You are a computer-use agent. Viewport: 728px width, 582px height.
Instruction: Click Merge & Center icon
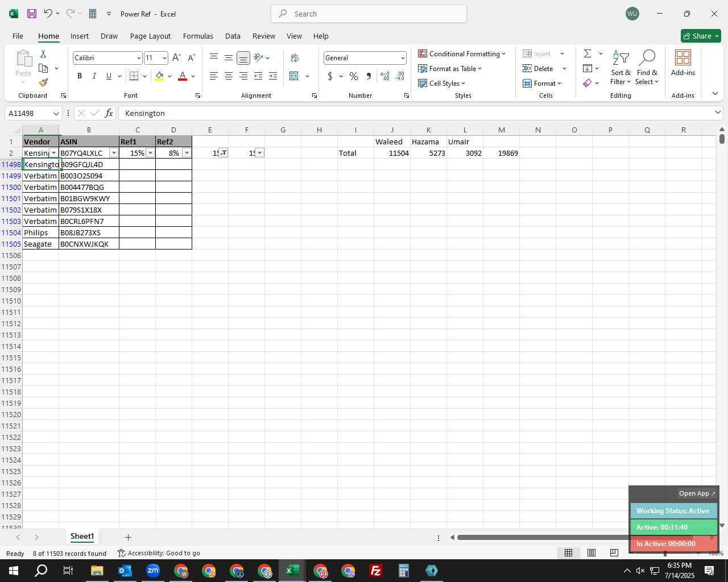point(294,76)
